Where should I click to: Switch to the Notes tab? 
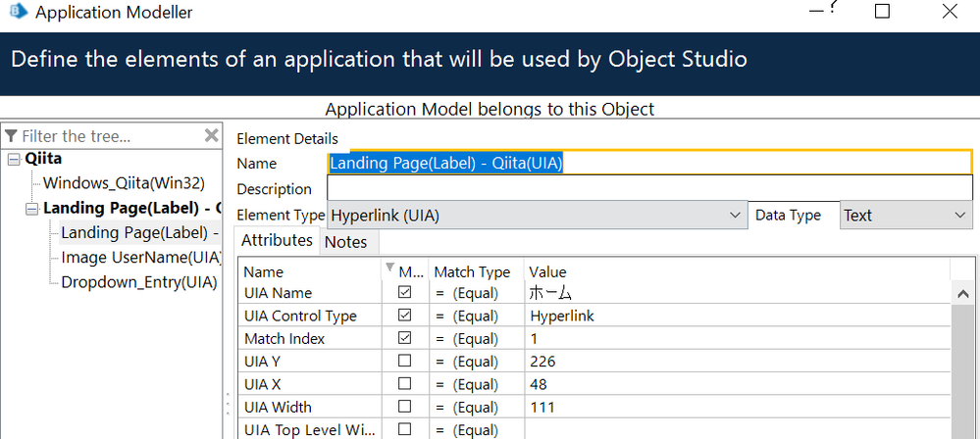click(346, 242)
